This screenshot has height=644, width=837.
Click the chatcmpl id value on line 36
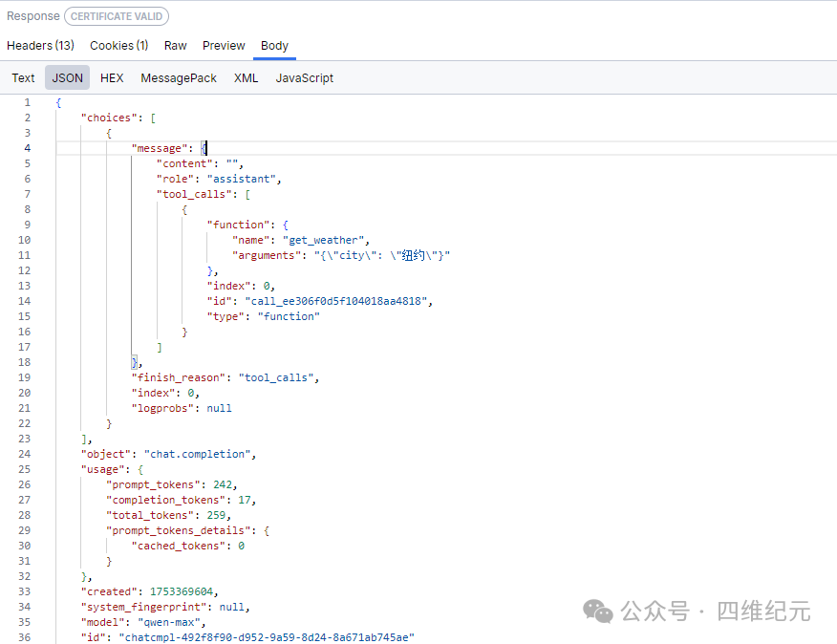267,637
